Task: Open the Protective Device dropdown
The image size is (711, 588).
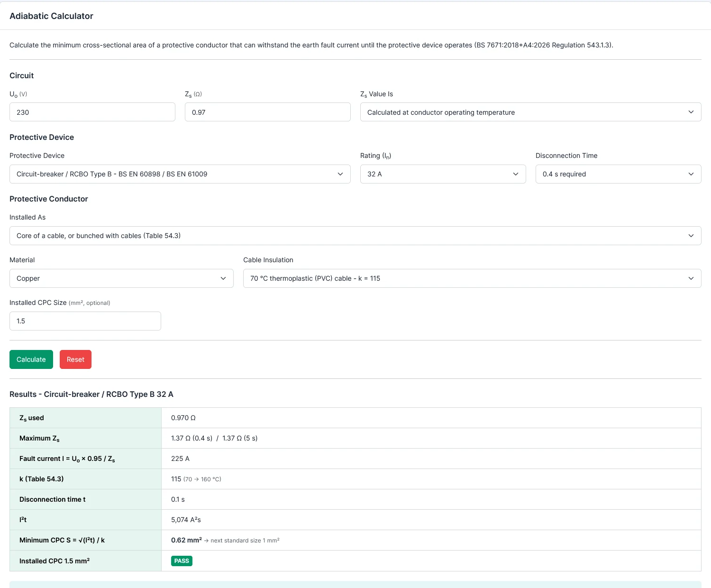Action: pos(180,174)
